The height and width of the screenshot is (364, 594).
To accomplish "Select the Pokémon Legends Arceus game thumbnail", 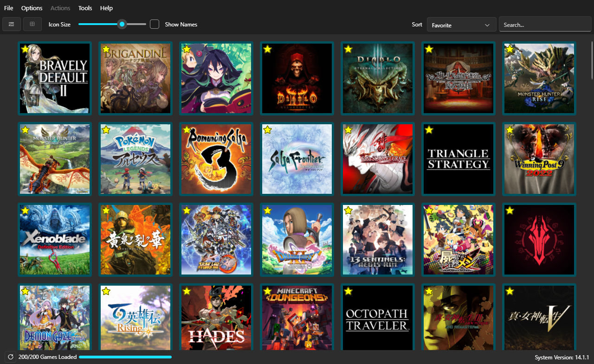I will pos(136,159).
